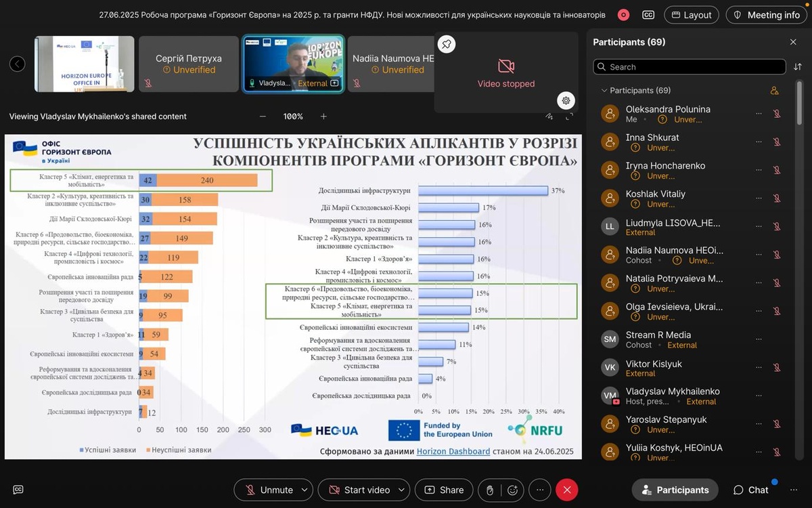
Task: Click mute icon for Nadiia Naumova in list
Action: [777, 255]
